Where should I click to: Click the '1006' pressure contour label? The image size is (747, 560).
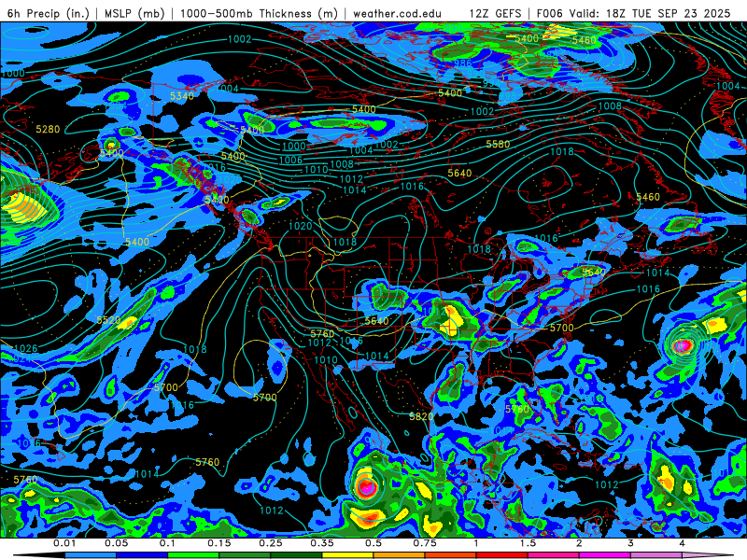tap(290, 160)
